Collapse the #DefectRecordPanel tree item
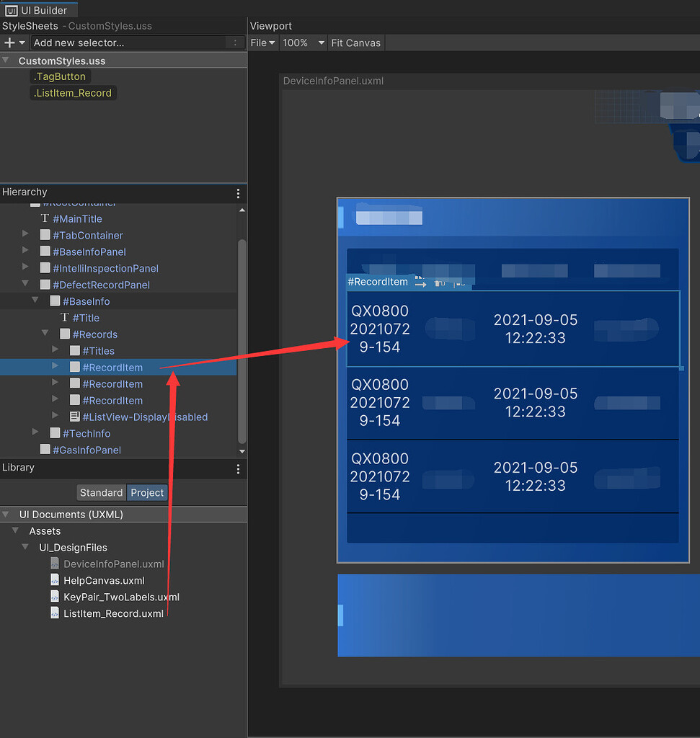 click(x=25, y=284)
